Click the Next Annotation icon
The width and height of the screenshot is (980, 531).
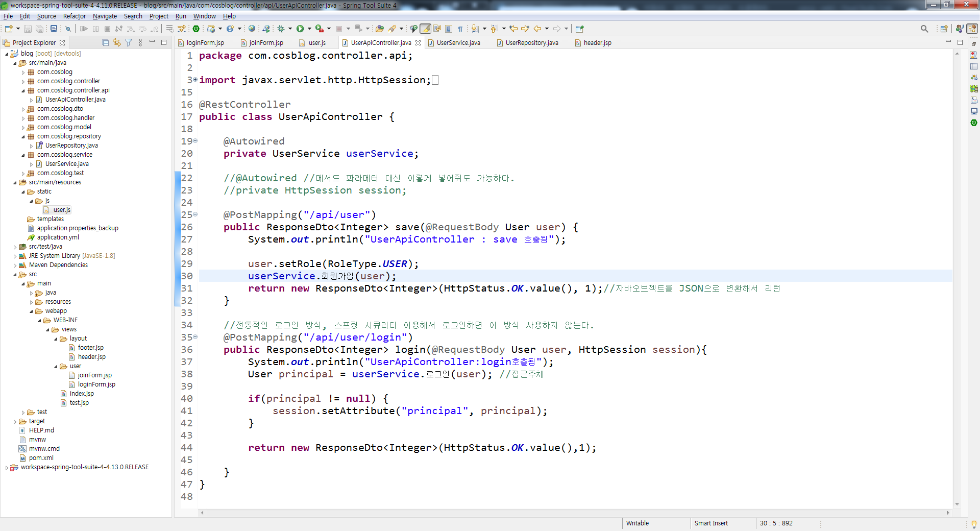pyautogui.click(x=475, y=29)
